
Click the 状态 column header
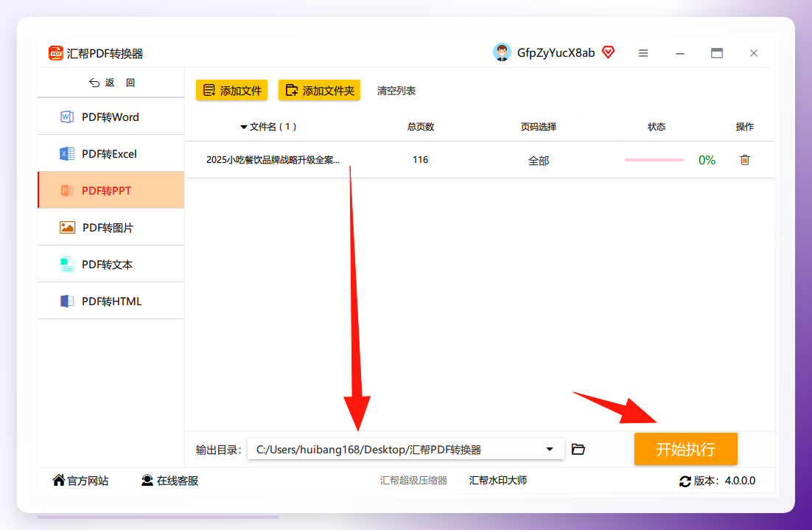(x=657, y=127)
